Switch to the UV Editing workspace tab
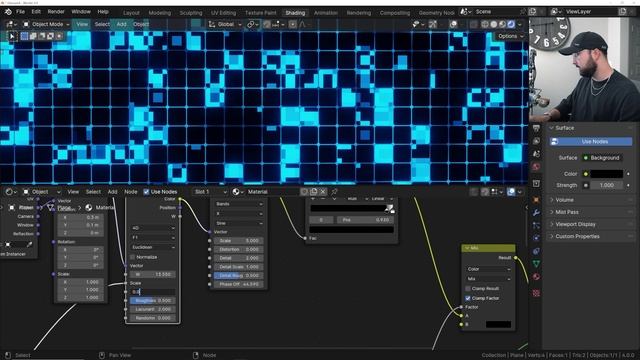 pos(223,13)
